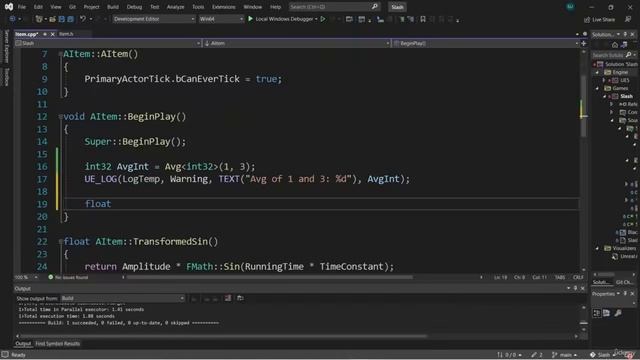
Task: Open the Git Changes tab
Action: pos(624,282)
